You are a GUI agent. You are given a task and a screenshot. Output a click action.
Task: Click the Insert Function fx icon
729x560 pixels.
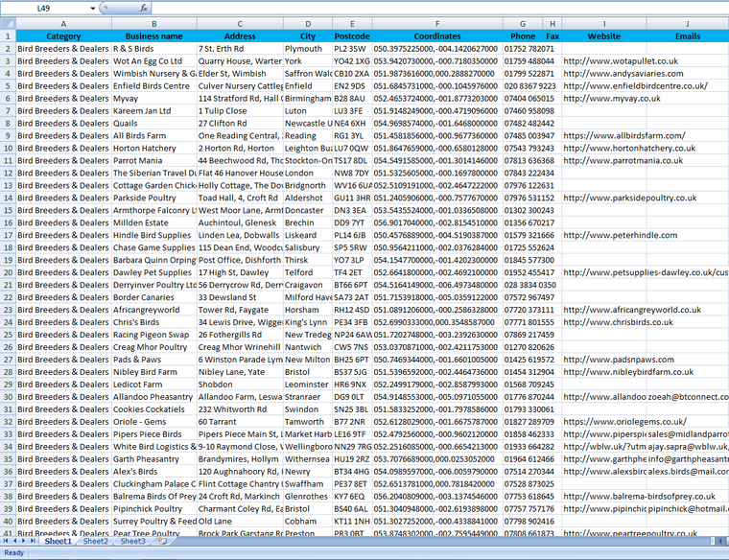[x=143, y=8]
